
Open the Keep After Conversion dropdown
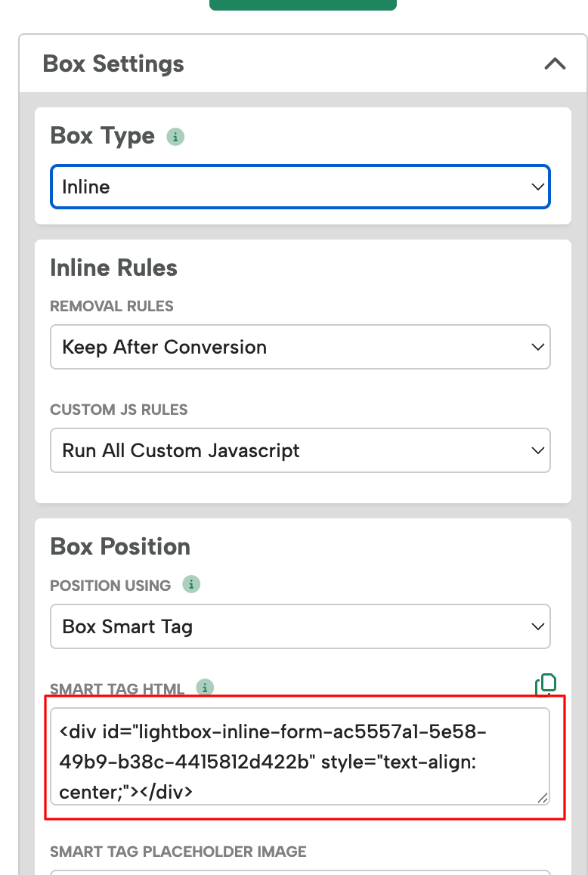pyautogui.click(x=300, y=347)
